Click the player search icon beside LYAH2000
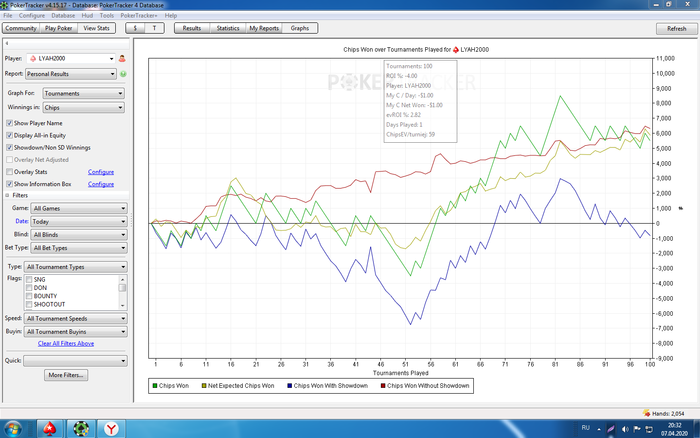The image size is (700, 438). coord(122,59)
